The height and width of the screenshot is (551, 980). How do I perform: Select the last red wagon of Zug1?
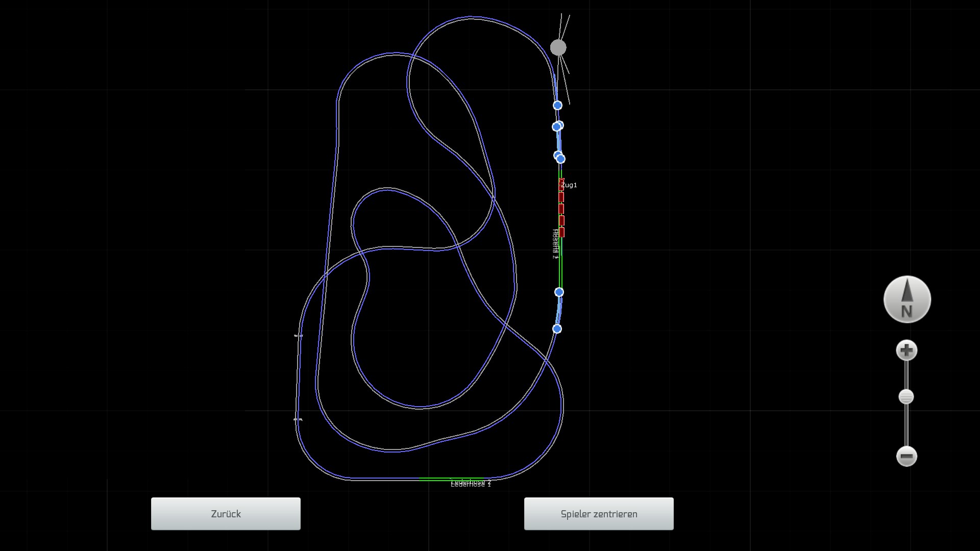tap(561, 233)
